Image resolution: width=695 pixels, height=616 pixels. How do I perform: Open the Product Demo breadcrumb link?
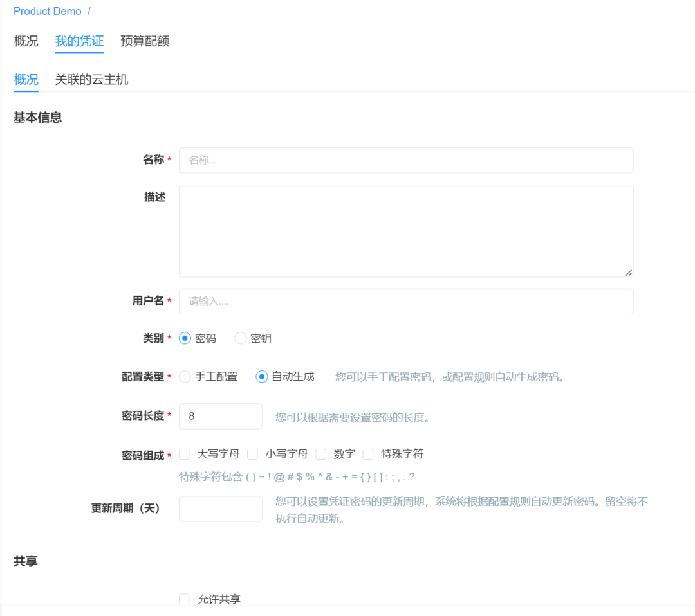[x=47, y=11]
